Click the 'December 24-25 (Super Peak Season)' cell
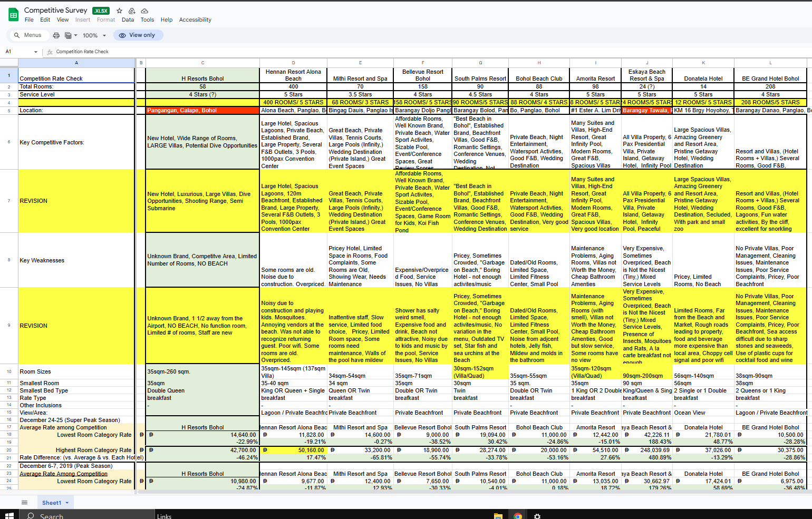This screenshot has width=812, height=519. click(76, 420)
